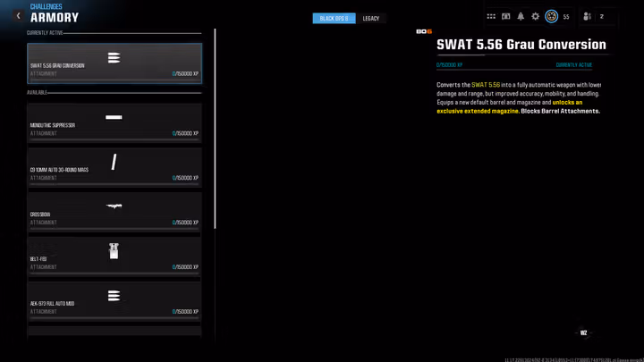
Task: Click XP amount on Crossbow card
Action: 185,223
